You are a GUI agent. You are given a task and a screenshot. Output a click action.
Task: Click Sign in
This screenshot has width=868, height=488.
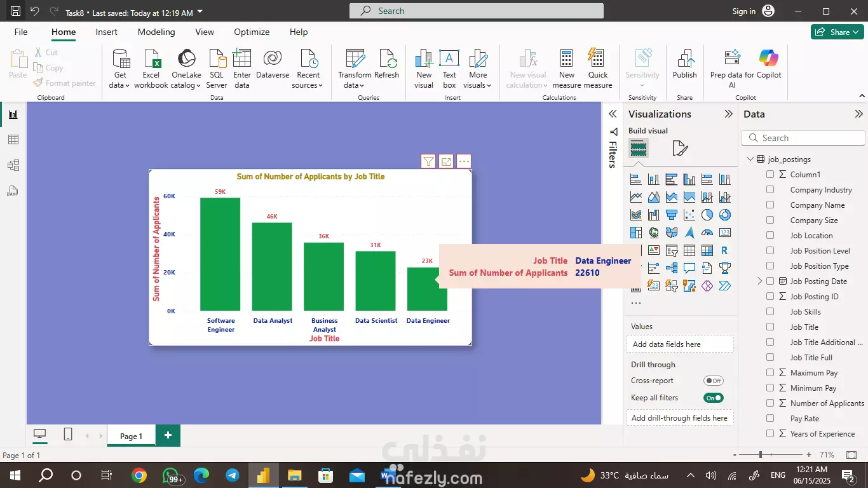[x=743, y=11]
